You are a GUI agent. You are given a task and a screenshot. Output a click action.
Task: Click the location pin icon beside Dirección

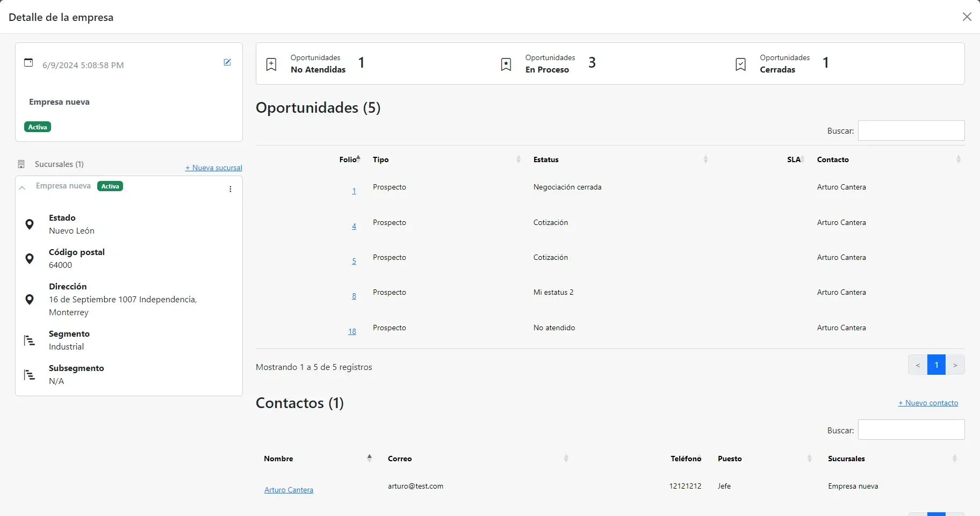30,300
